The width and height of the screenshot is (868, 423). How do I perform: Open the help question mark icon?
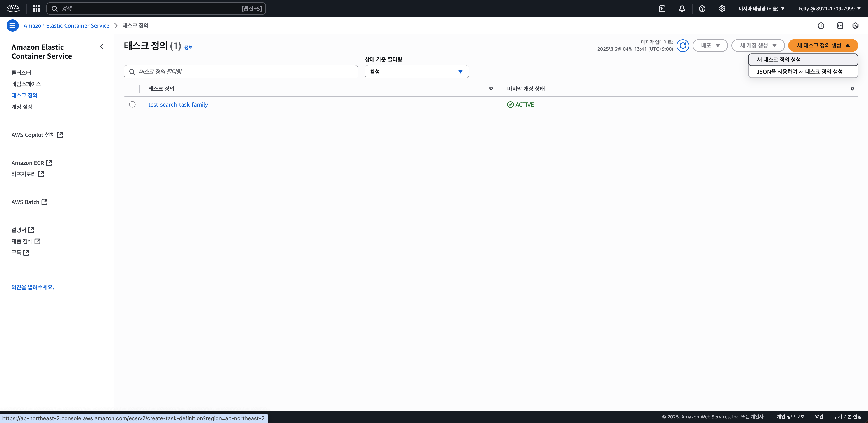[702, 9]
